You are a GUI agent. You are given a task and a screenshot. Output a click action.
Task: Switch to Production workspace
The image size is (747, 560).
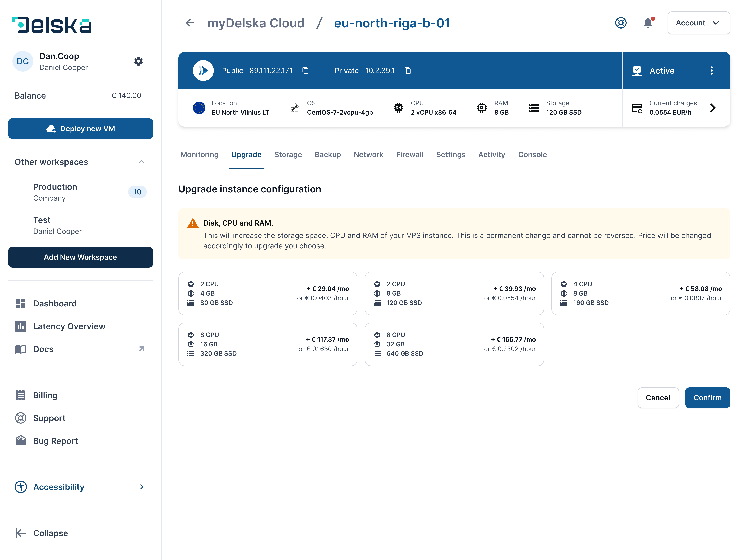pyautogui.click(x=80, y=192)
